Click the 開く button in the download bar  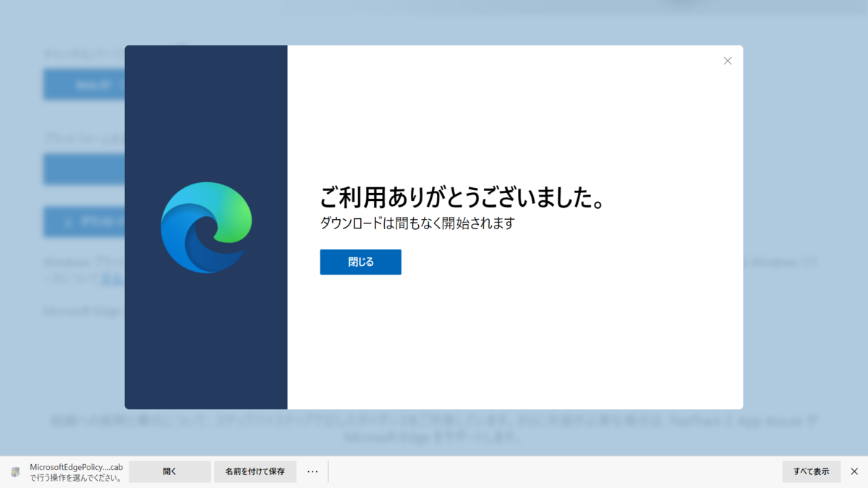pyautogui.click(x=170, y=471)
